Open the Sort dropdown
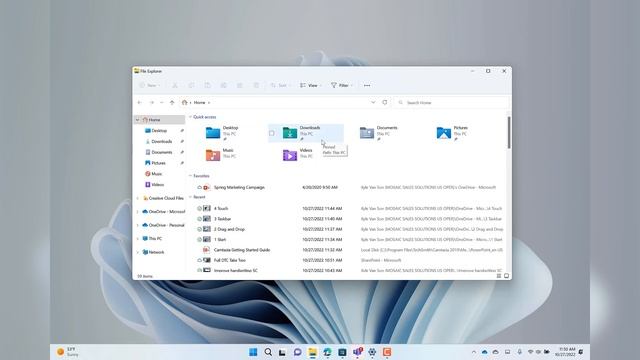This screenshot has width=640, height=360. click(280, 85)
